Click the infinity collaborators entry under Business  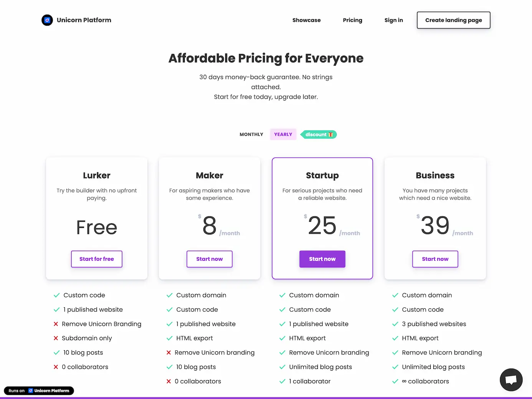(x=425, y=381)
